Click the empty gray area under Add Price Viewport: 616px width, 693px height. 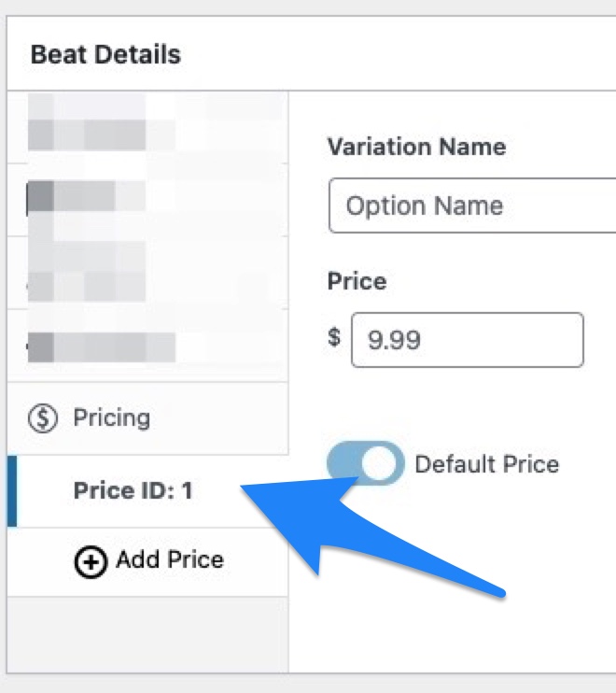[147, 635]
